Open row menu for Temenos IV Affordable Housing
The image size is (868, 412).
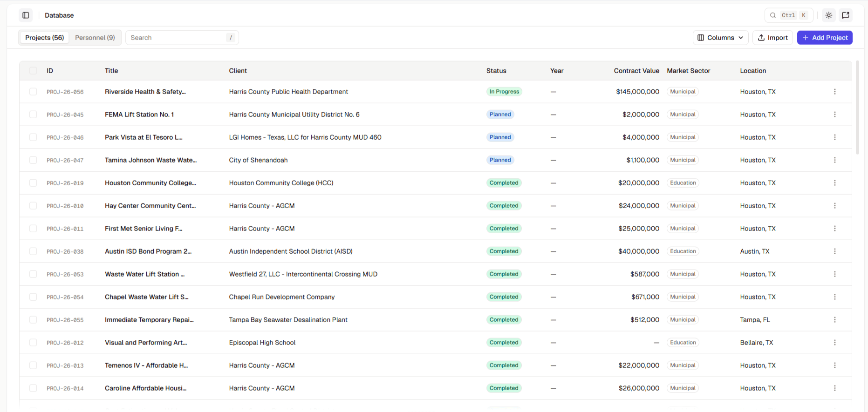tap(835, 365)
